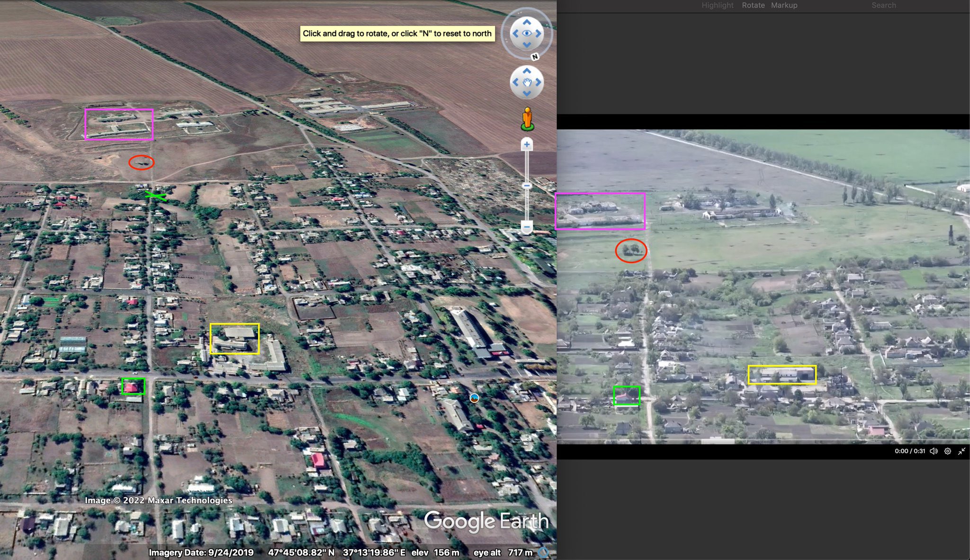Click look-down arrow on eye joystick
This screenshot has height=560, width=970.
[x=527, y=45]
